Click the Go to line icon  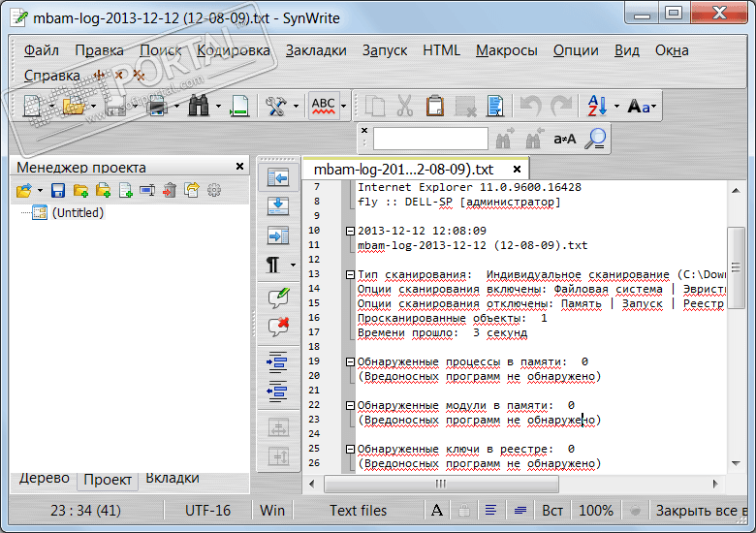click(239, 106)
